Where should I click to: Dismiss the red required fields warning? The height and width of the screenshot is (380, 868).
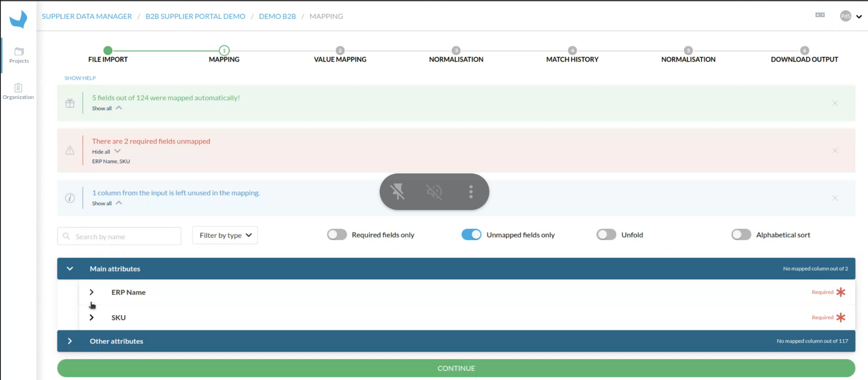(x=835, y=150)
